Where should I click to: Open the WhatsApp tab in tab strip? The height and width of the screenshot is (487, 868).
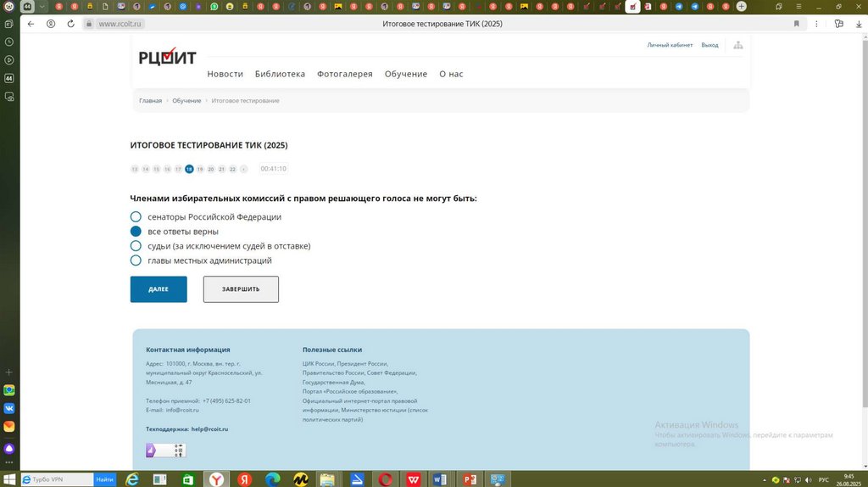pos(214,7)
